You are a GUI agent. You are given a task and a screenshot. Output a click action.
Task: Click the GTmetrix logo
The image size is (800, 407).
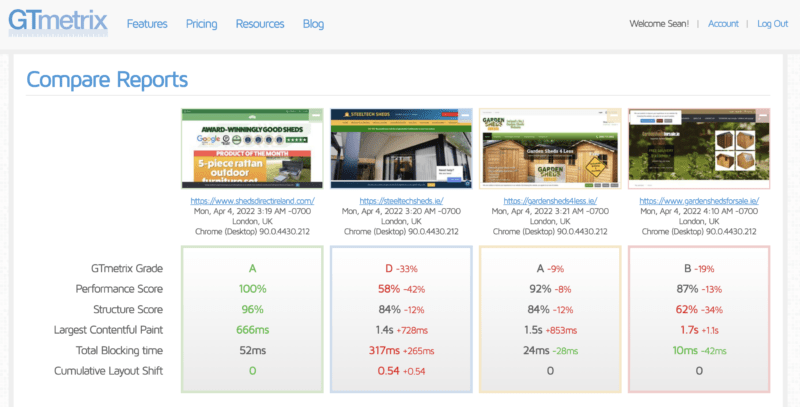(x=58, y=23)
